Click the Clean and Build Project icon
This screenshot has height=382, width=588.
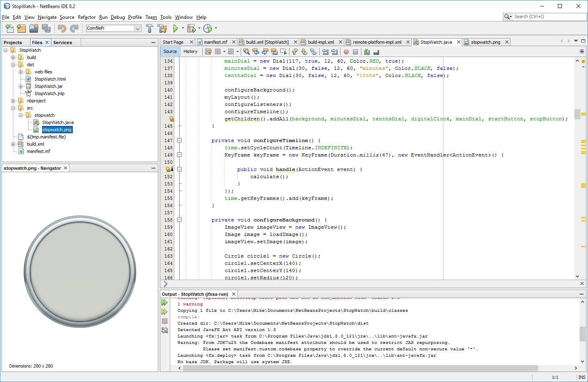[162, 28]
